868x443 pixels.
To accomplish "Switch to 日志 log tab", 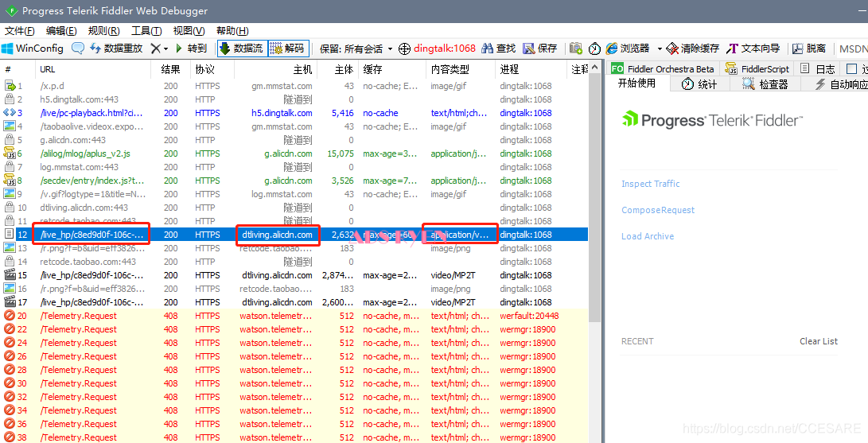I will 818,68.
